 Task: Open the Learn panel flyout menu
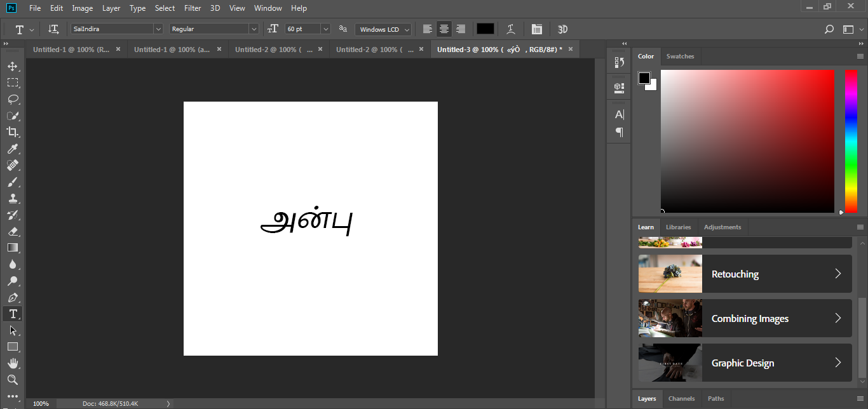coord(860,227)
